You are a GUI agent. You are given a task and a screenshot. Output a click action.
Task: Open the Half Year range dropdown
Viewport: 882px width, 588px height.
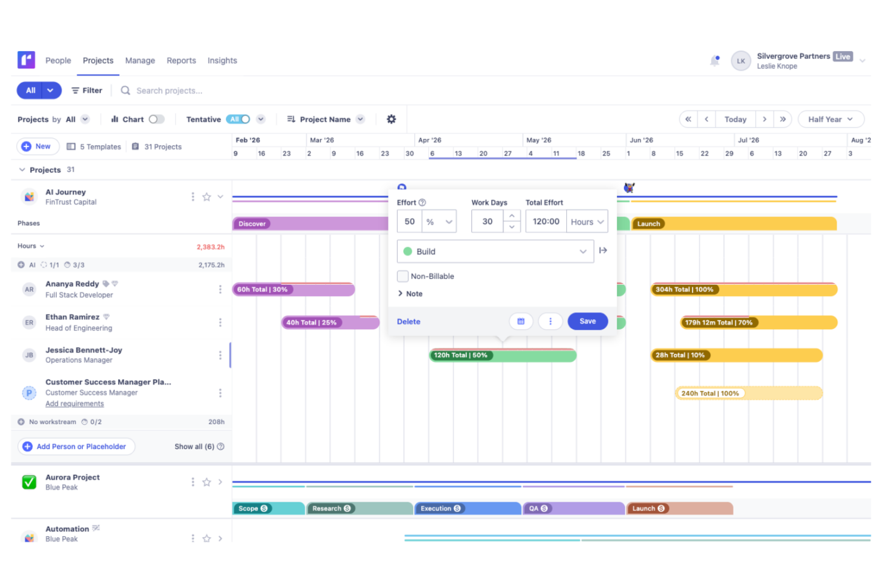click(830, 119)
